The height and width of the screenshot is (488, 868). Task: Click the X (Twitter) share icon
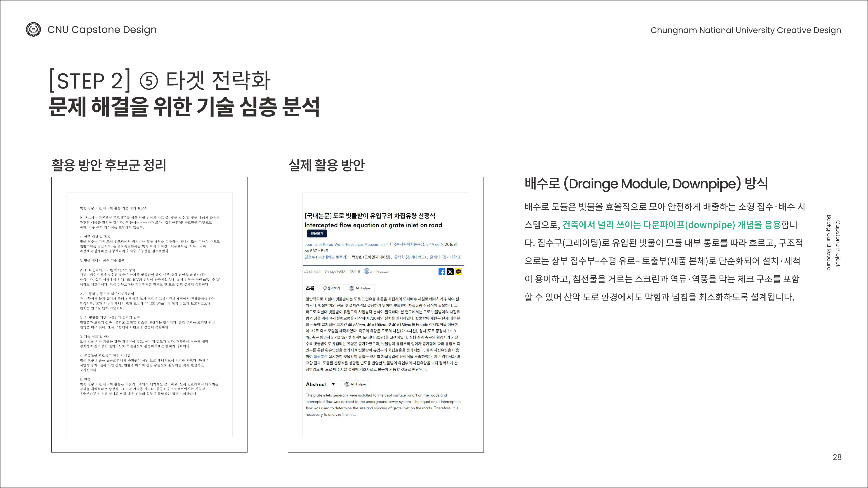450,272
